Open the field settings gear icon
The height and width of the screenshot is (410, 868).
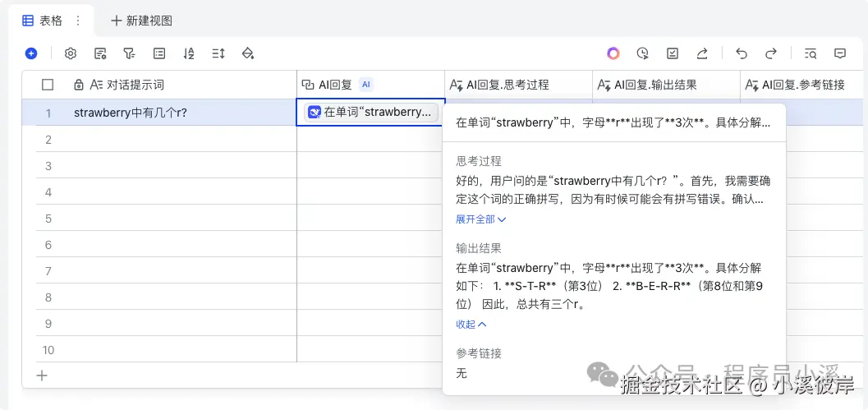click(71, 53)
